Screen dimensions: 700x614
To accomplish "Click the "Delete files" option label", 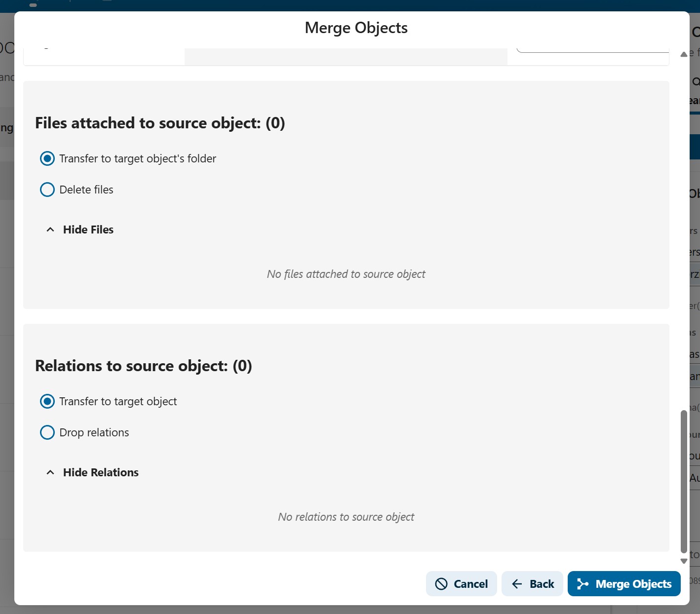I will pos(86,190).
